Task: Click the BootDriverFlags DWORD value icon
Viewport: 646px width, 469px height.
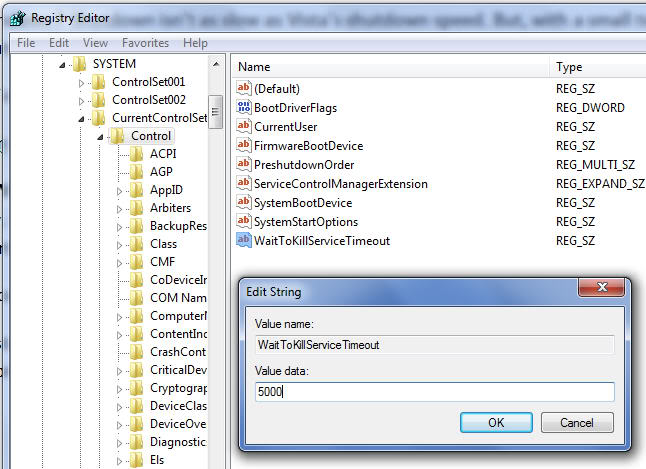Action: (x=243, y=108)
